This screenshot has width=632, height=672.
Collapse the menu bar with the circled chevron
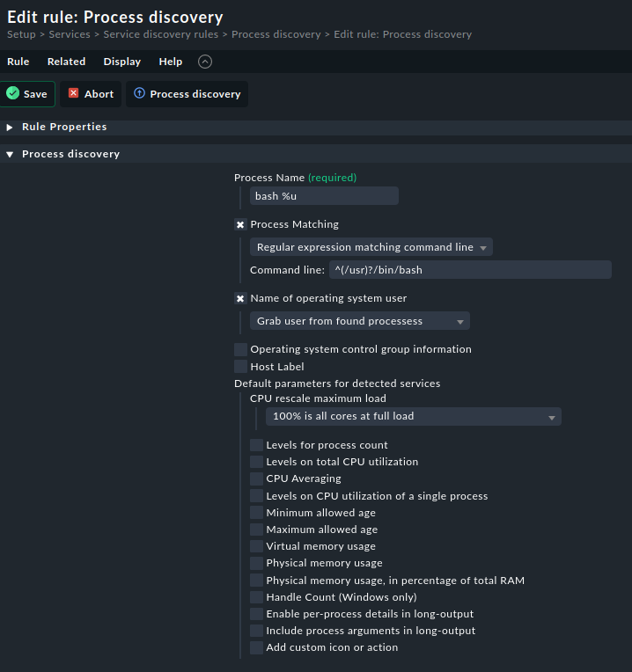(x=205, y=62)
